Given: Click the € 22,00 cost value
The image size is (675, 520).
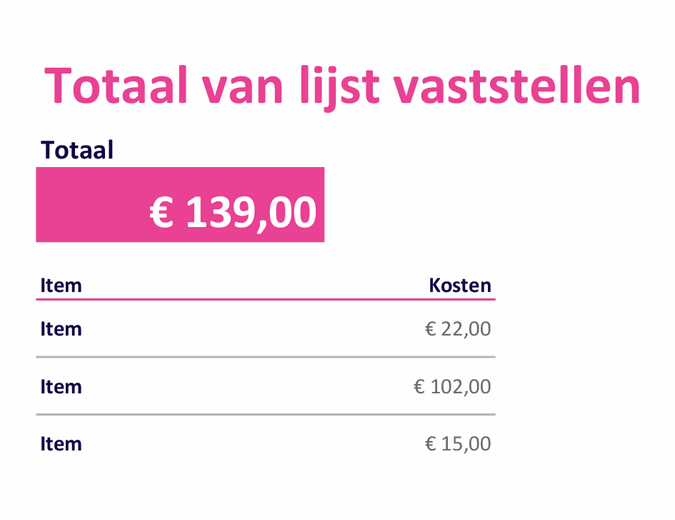Looking at the screenshot, I should pyautogui.click(x=458, y=329).
